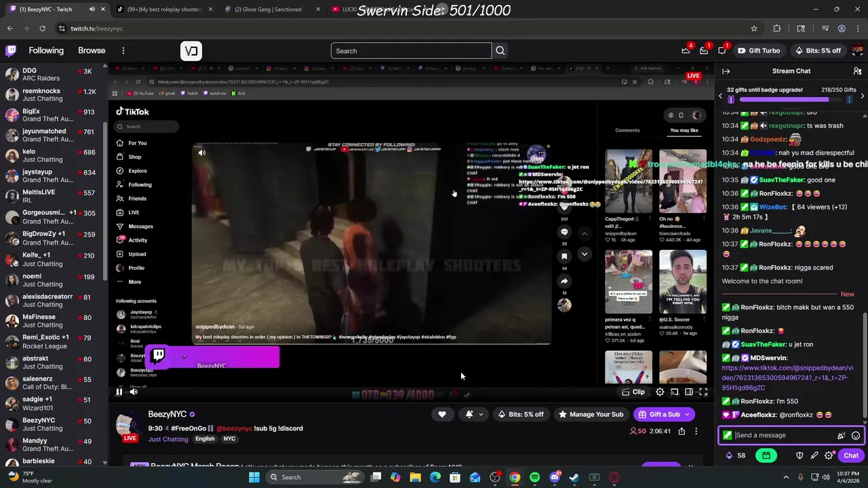Open chat settings gear icon

click(829, 455)
